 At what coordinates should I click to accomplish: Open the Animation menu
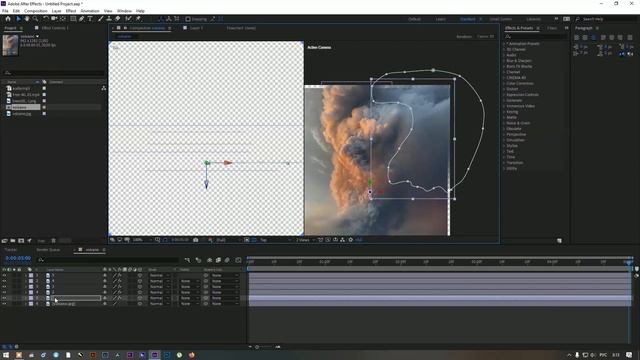pos(90,11)
